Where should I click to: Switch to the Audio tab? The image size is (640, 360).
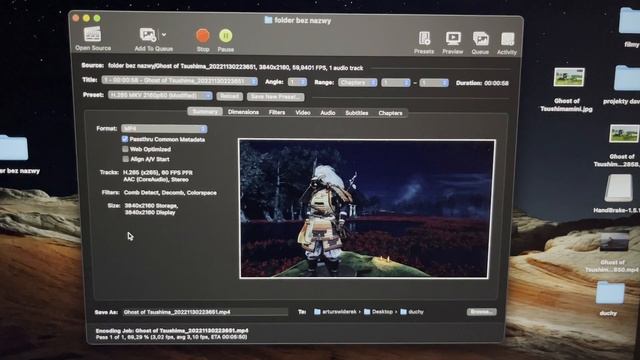328,113
